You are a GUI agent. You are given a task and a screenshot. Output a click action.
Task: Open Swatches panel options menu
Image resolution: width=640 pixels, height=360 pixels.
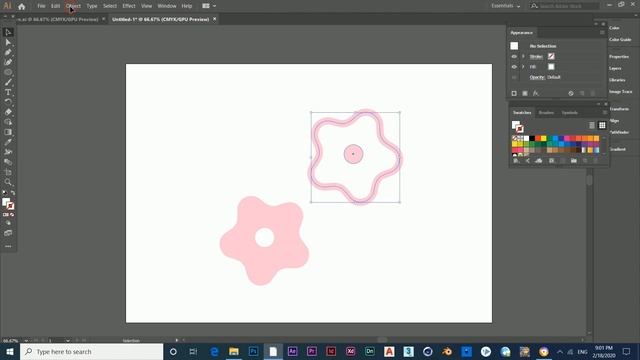click(x=604, y=113)
